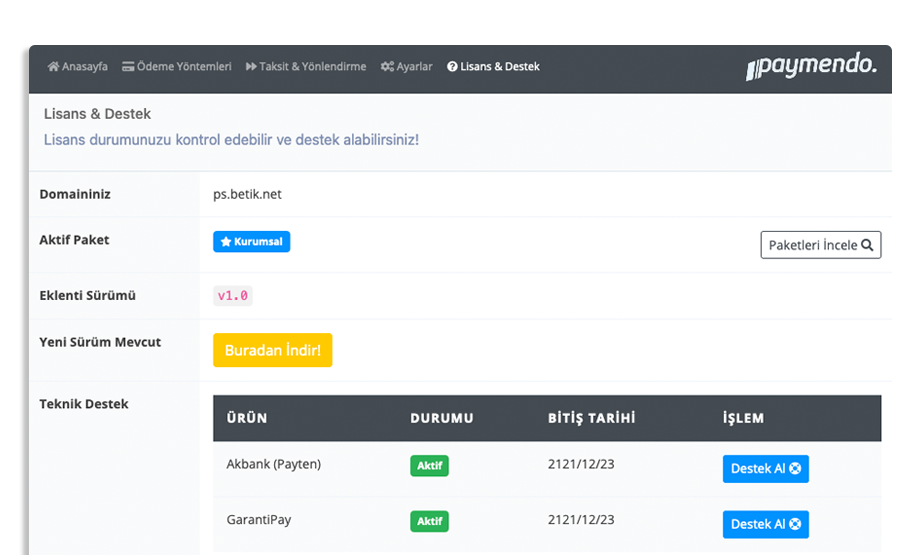The image size is (920, 555).
Task: Click the question mark icon for Lisans & Destek
Action: pyautogui.click(x=452, y=66)
